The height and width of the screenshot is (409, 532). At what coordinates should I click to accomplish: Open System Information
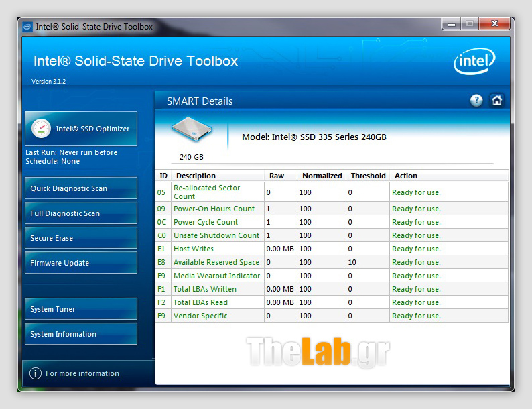click(81, 334)
